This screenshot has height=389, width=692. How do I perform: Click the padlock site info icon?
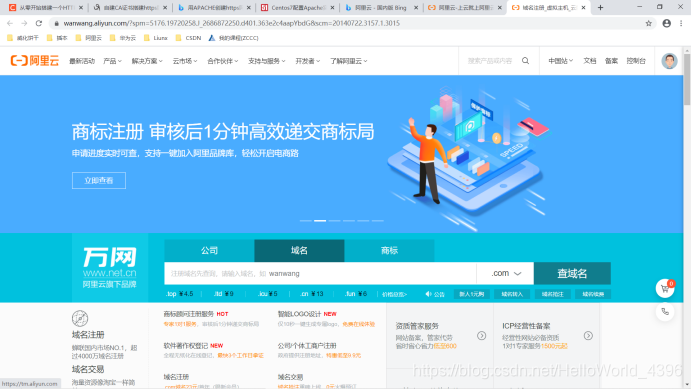[56, 23]
